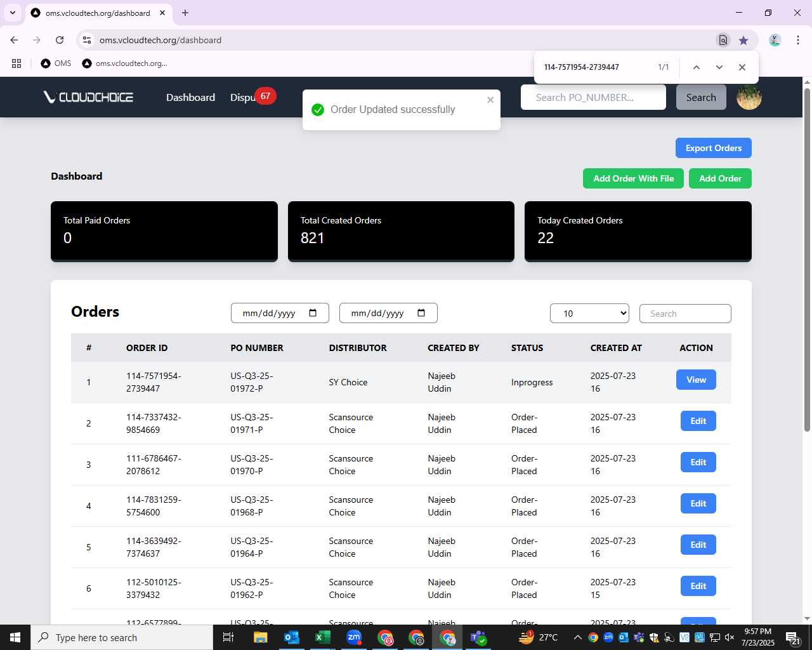Open a new browser tab
The image size is (812, 650).
click(185, 13)
